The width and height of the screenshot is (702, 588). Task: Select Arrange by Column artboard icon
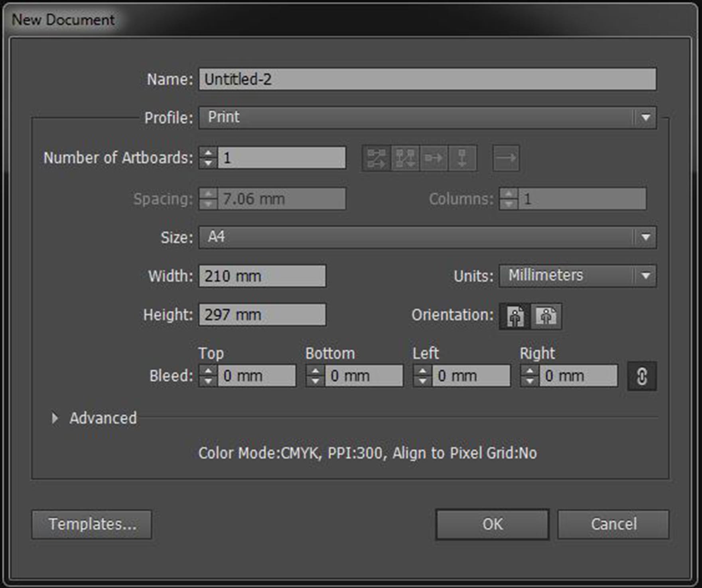(462, 158)
